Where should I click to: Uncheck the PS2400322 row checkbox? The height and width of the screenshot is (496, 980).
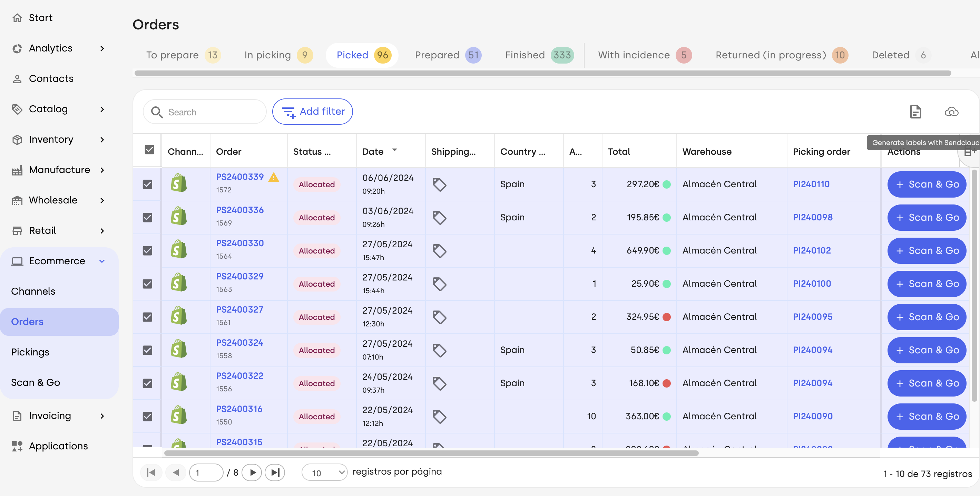tap(147, 383)
